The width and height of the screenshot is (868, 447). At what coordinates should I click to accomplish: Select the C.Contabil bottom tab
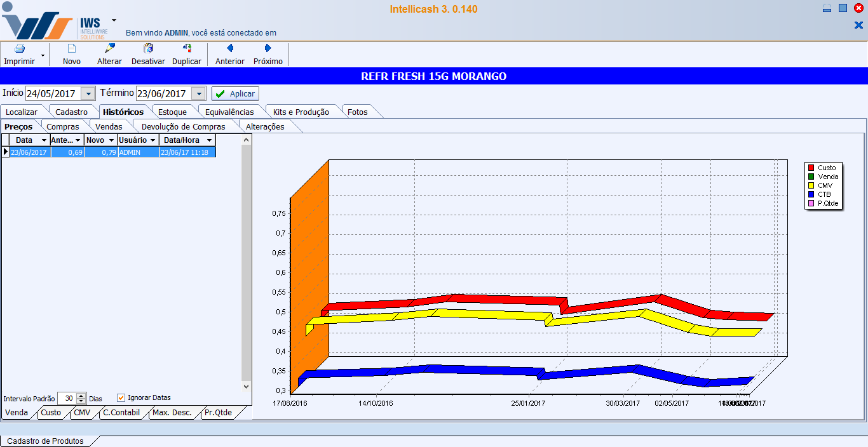pyautogui.click(x=121, y=413)
